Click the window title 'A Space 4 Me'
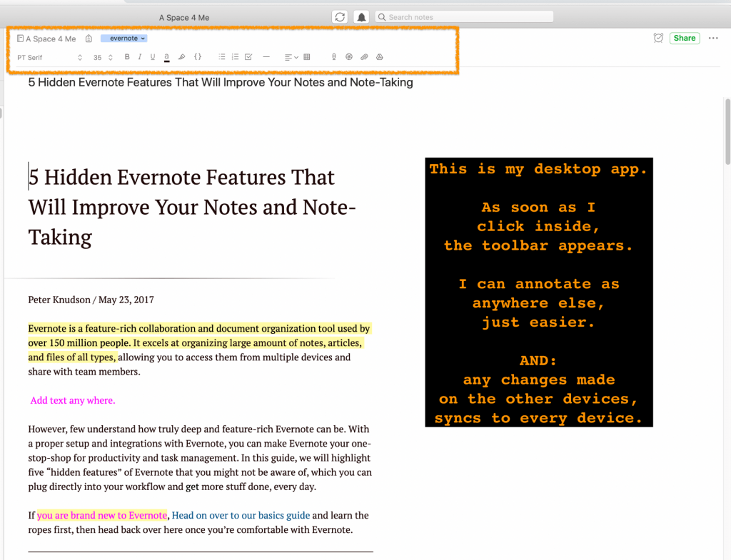This screenshot has width=731, height=560. tap(184, 18)
